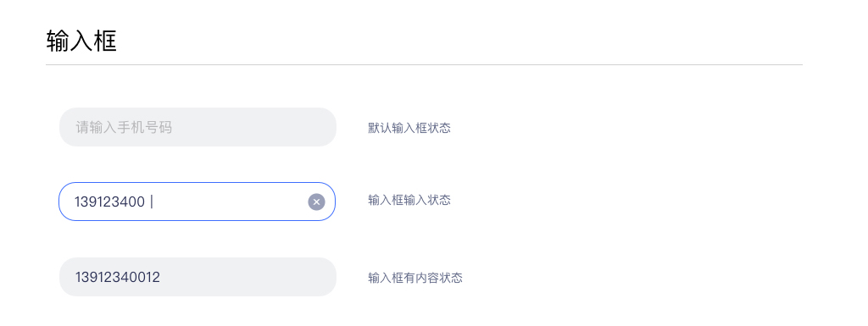
Task: Click the placeholder text 请输入手机号码
Action: coord(124,128)
